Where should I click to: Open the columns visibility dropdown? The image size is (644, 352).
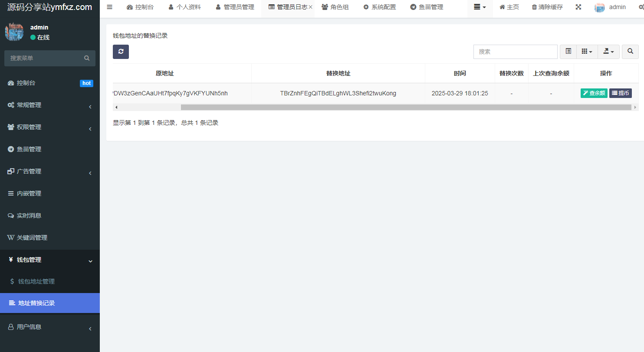[x=587, y=52]
